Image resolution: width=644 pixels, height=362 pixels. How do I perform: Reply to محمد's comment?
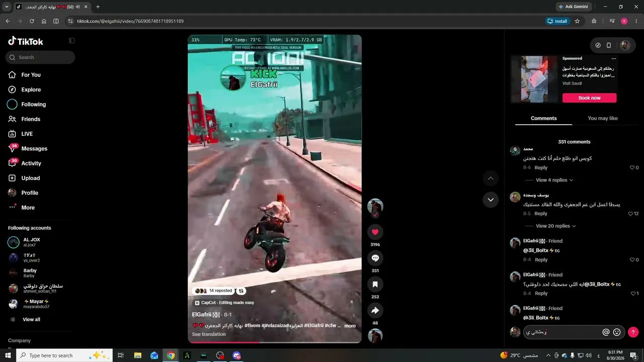point(541,167)
